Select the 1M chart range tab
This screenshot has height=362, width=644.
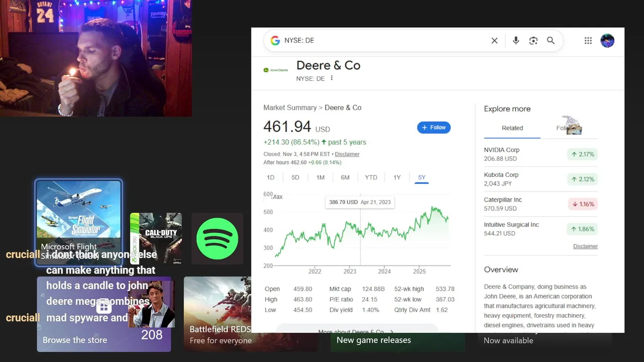click(x=320, y=177)
